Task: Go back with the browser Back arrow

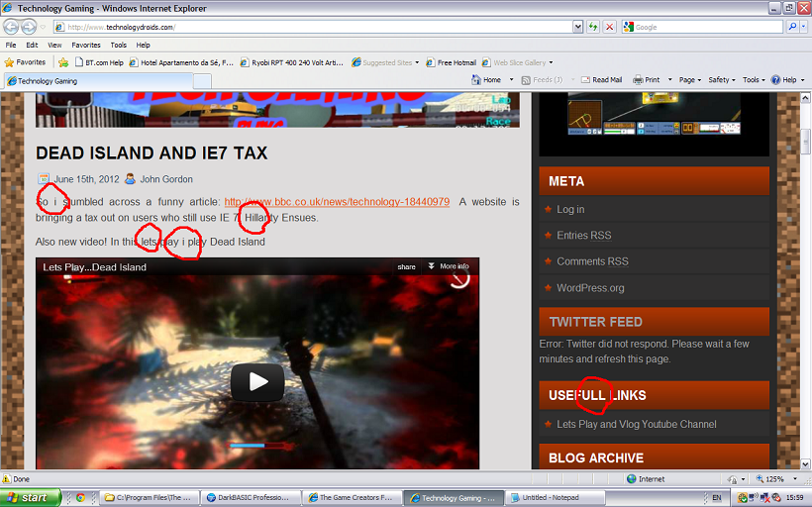Action: (x=11, y=27)
